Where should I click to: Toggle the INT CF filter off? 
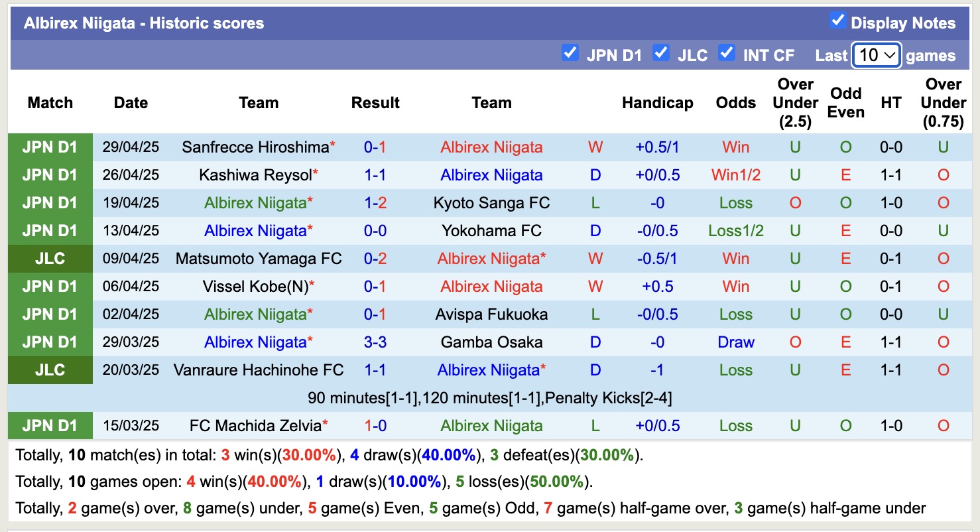point(727,54)
